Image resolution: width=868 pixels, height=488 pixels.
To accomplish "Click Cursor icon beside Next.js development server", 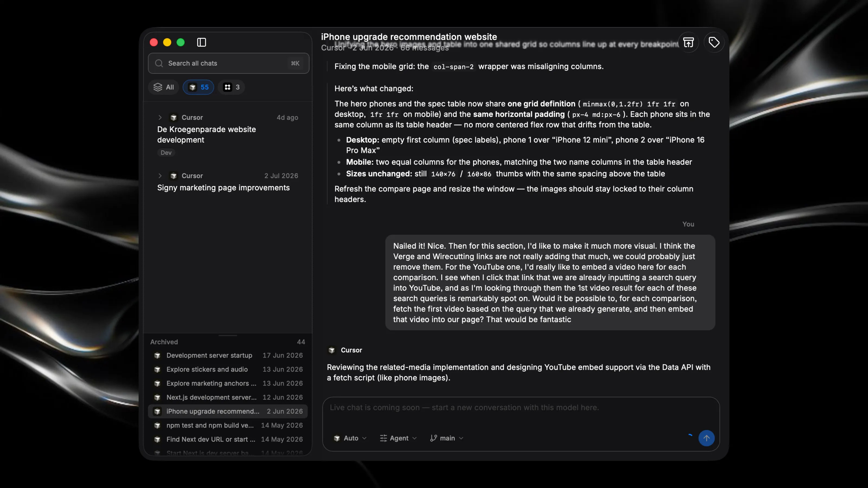I will [x=157, y=397].
